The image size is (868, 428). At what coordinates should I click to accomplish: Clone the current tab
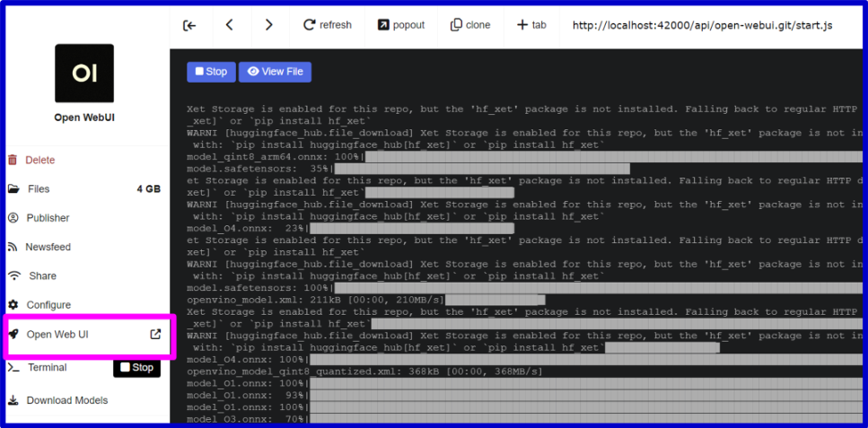coord(470,25)
